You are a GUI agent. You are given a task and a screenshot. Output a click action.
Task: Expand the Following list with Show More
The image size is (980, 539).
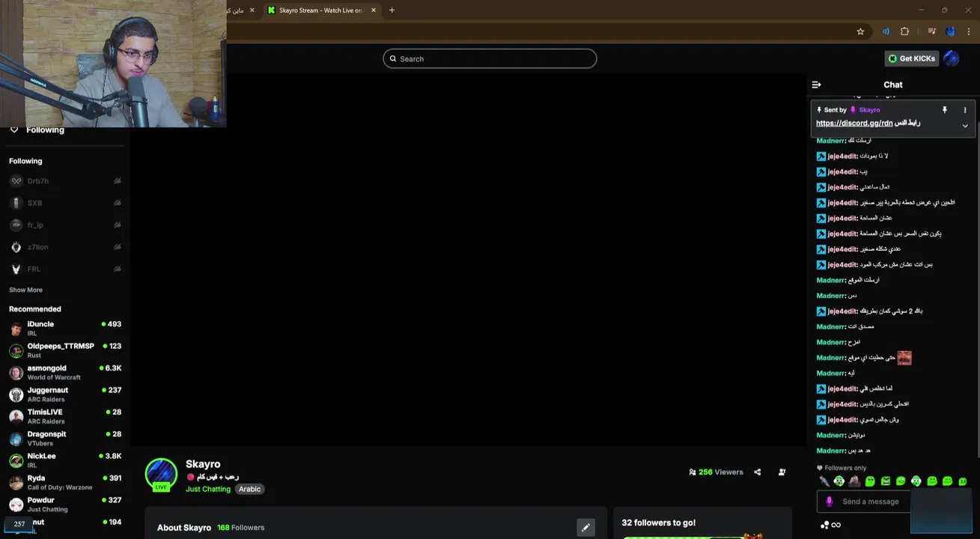tap(25, 290)
